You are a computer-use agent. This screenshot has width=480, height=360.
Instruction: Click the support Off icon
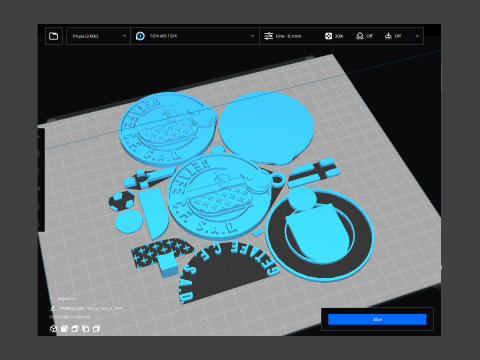pyautogui.click(x=360, y=36)
